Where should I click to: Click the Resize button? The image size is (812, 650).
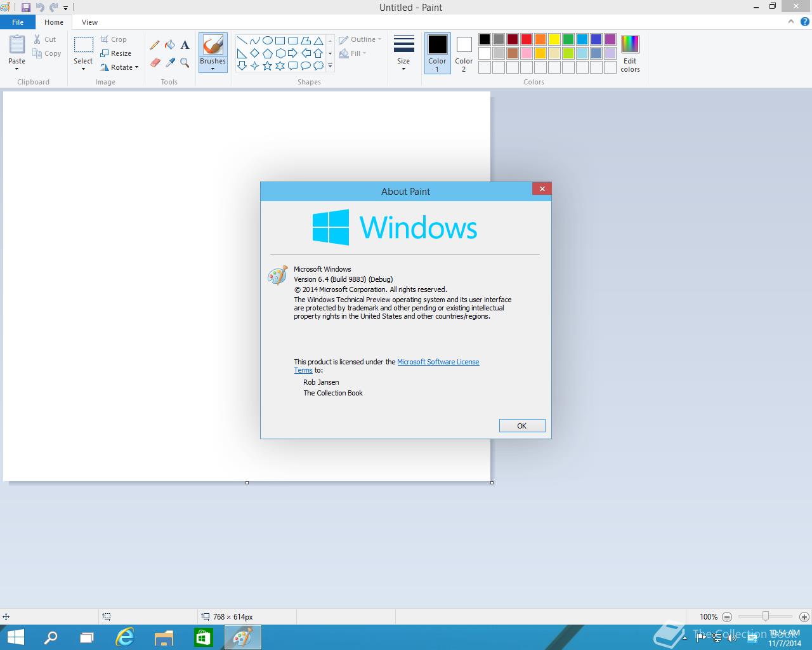click(x=115, y=53)
